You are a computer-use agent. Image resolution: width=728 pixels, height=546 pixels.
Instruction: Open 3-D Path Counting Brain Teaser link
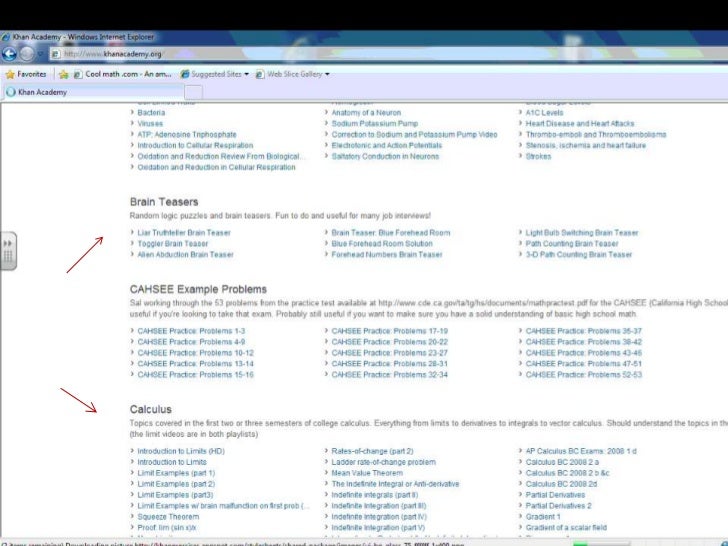point(578,254)
